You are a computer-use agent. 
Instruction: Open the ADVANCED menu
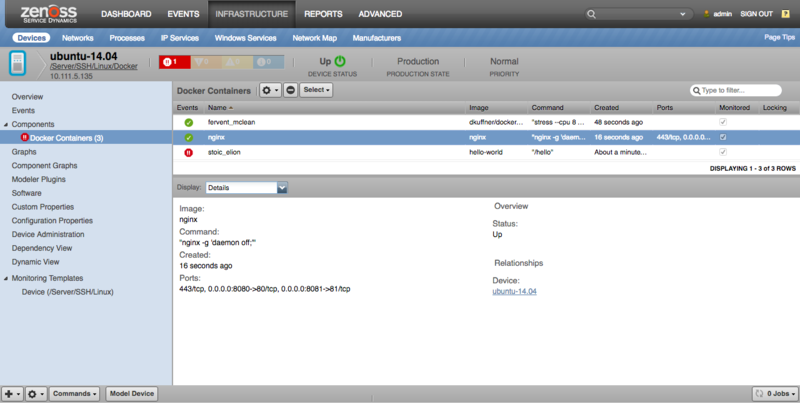click(x=380, y=14)
